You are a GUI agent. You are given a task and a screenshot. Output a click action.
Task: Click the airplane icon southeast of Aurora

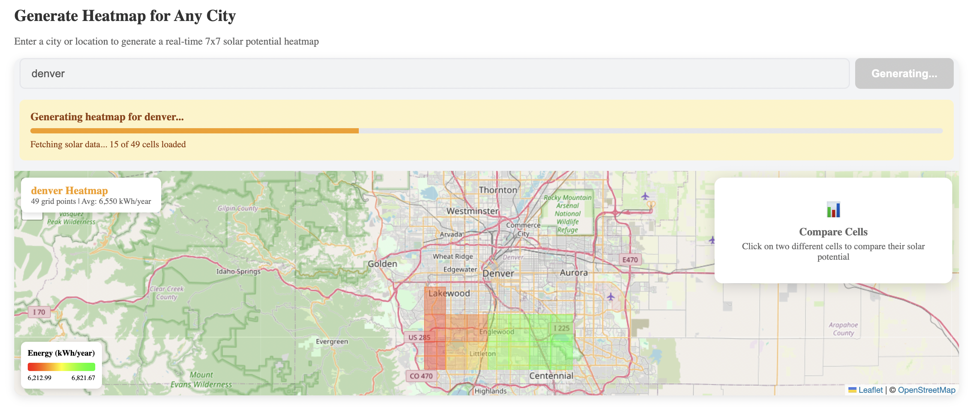(x=611, y=296)
